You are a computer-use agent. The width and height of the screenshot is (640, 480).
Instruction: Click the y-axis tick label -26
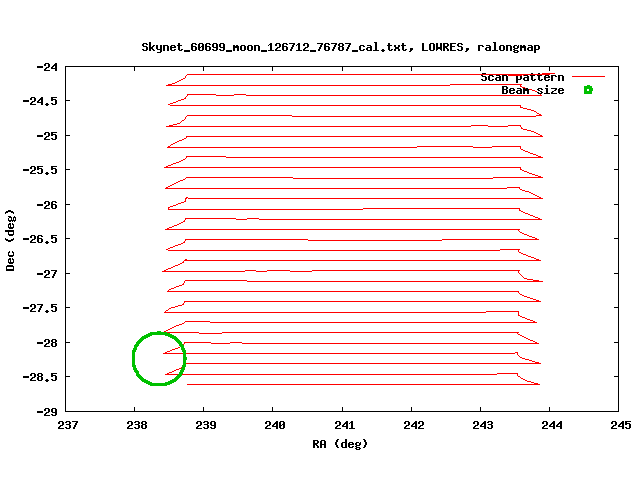point(47,205)
